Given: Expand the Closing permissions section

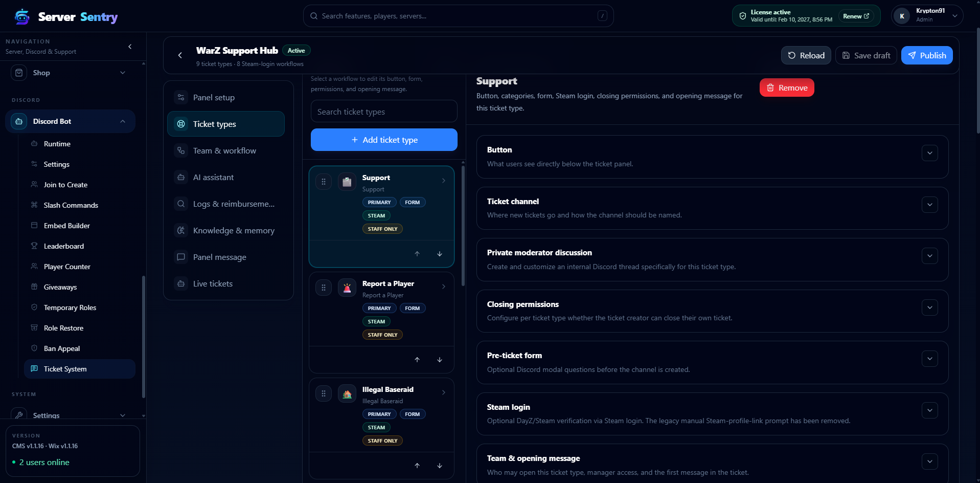Looking at the screenshot, I should tap(930, 308).
